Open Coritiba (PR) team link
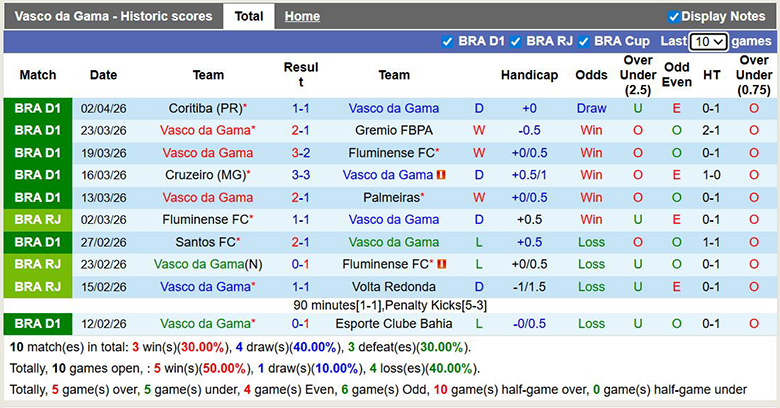The width and height of the screenshot is (780, 408). tap(205, 108)
